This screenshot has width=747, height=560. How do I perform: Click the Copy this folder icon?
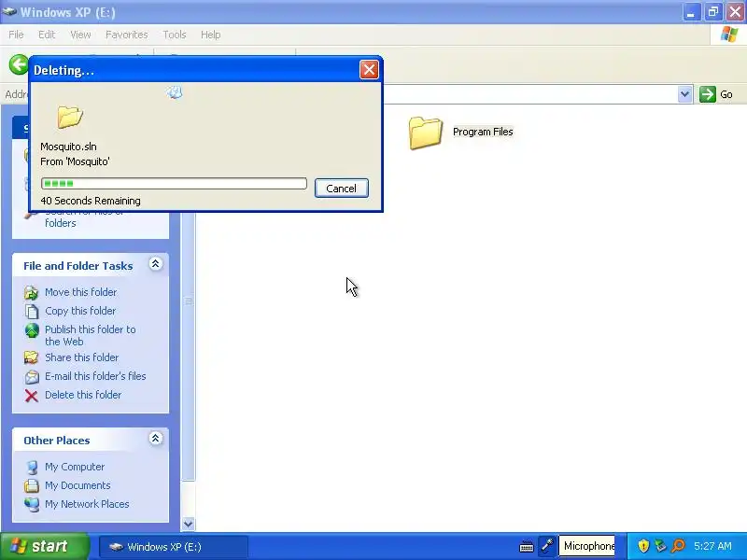(x=32, y=311)
